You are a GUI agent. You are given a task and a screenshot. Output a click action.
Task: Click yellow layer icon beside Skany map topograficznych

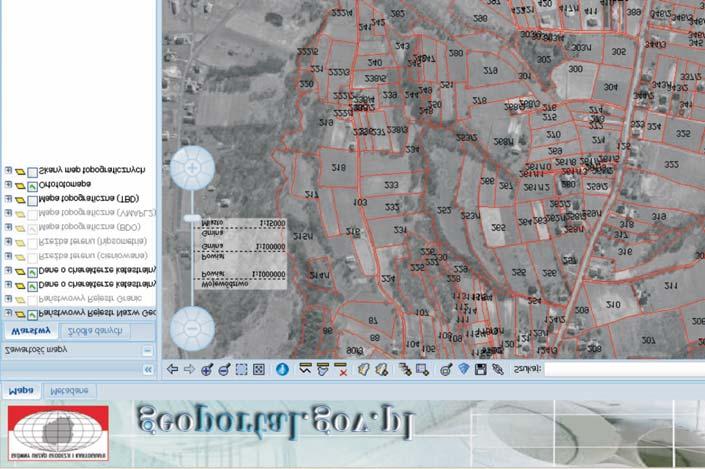pyautogui.click(x=20, y=171)
